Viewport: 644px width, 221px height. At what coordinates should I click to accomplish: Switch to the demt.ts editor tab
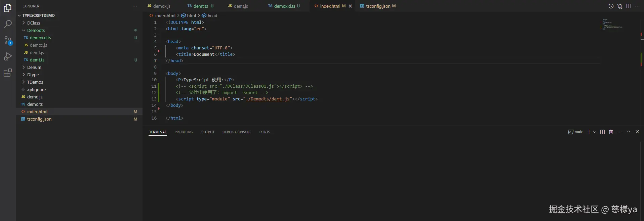(x=203, y=6)
